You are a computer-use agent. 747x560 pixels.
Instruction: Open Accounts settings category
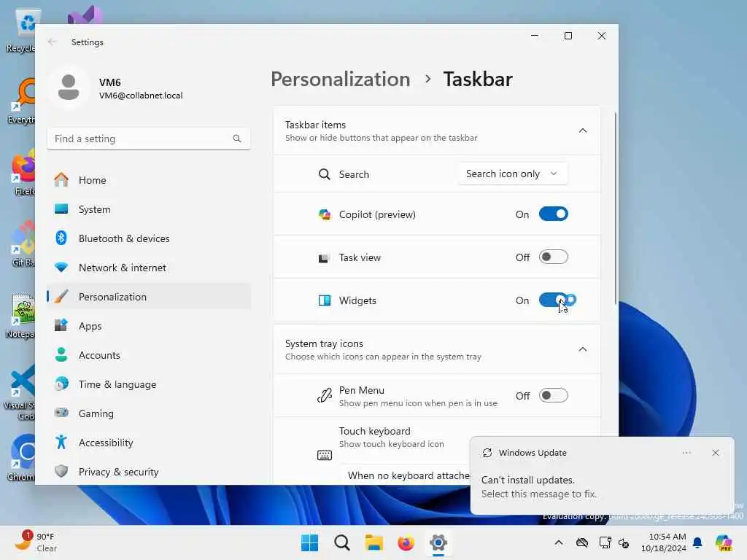pos(149,355)
